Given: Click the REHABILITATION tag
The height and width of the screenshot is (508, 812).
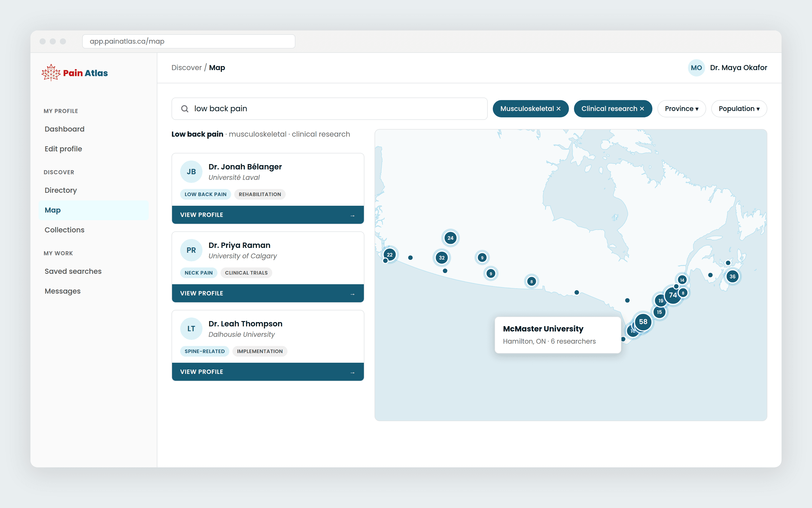Looking at the screenshot, I should 260,194.
